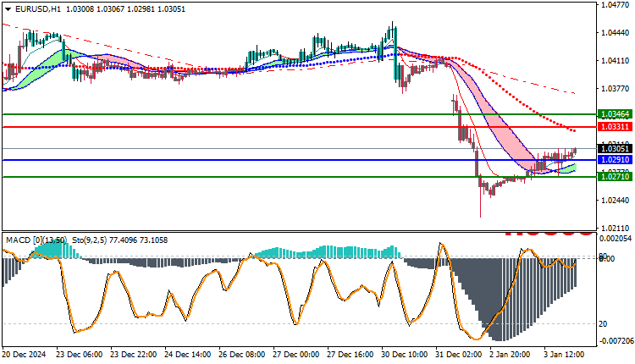
Task: Select the 26 Dec 08:00 time axis label
Action: (x=242, y=355)
